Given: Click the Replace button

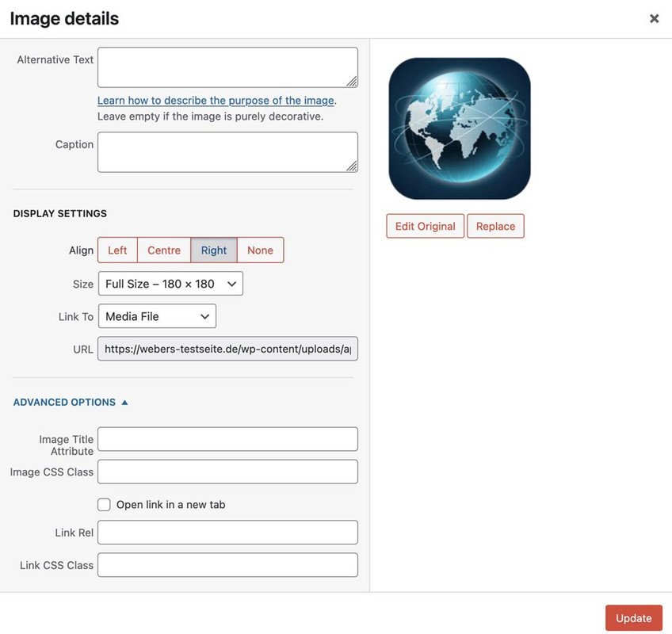Looking at the screenshot, I should click(495, 226).
